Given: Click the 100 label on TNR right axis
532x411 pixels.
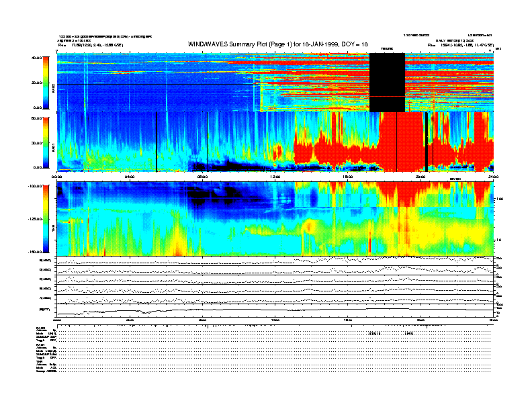Looking at the screenshot, I should [x=500, y=199].
